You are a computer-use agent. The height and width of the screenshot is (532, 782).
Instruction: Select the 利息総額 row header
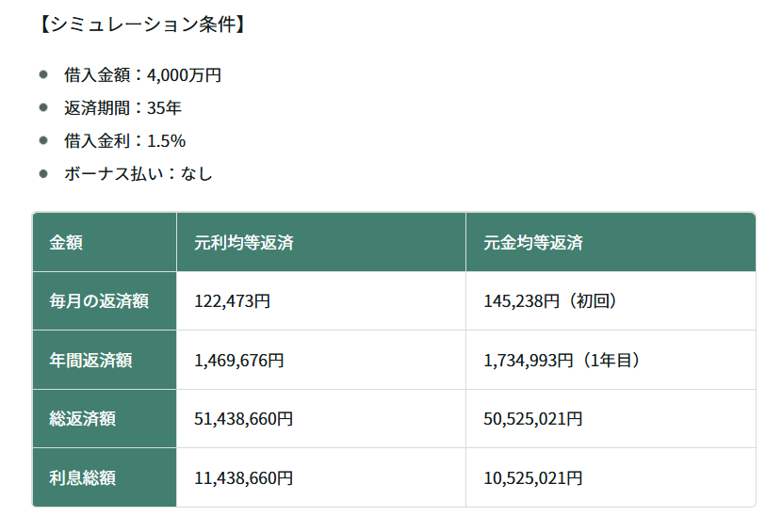[82, 478]
